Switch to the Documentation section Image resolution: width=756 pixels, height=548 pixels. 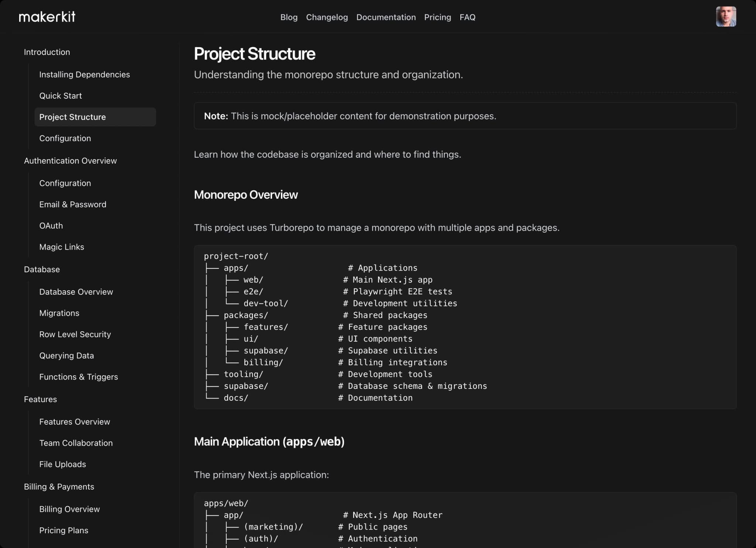pyautogui.click(x=386, y=17)
